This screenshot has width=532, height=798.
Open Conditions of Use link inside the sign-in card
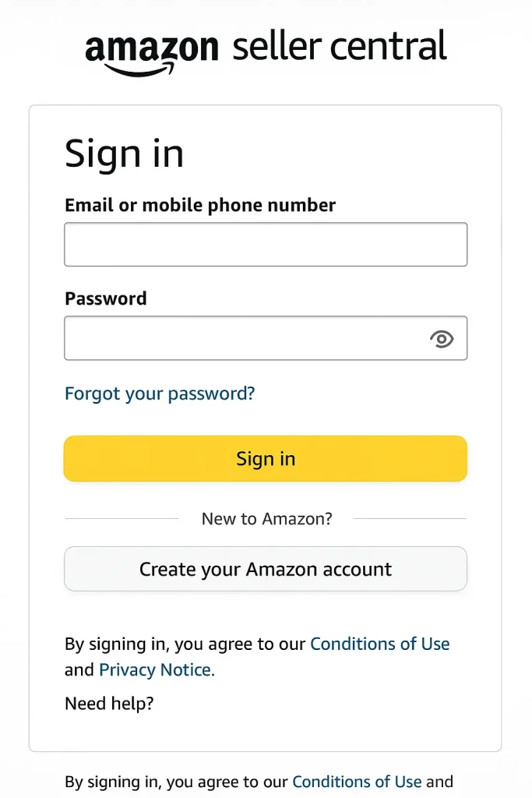[380, 644]
